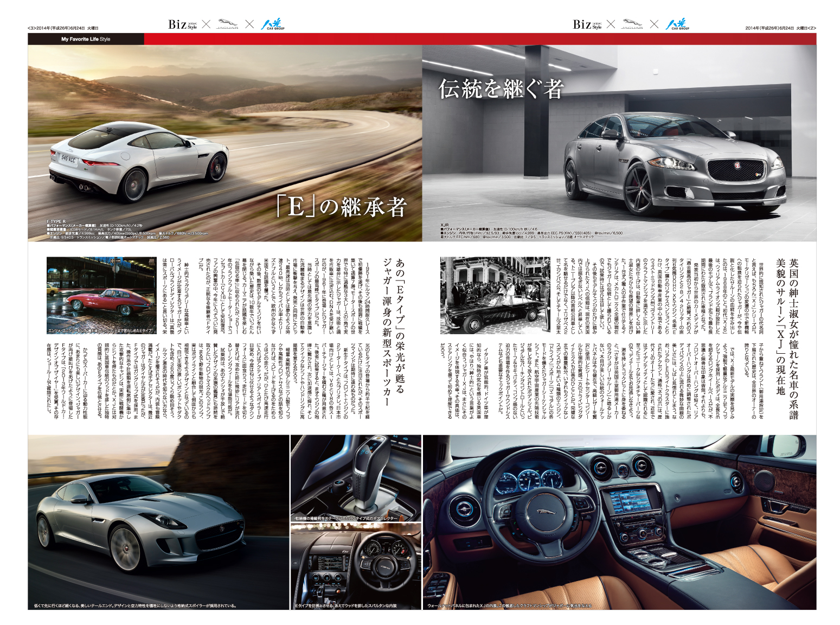Click the Jaguar logo in left header
The image size is (840, 625).
(227, 24)
